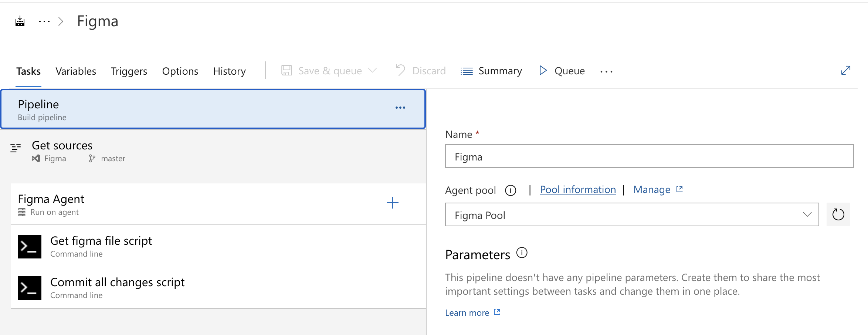Toggle full screen expand icon
868x335 pixels.
[x=845, y=70]
